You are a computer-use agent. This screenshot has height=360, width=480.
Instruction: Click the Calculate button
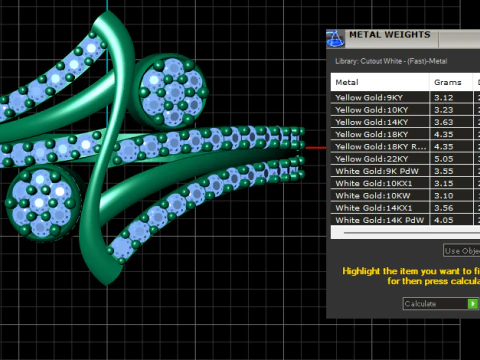(x=441, y=304)
